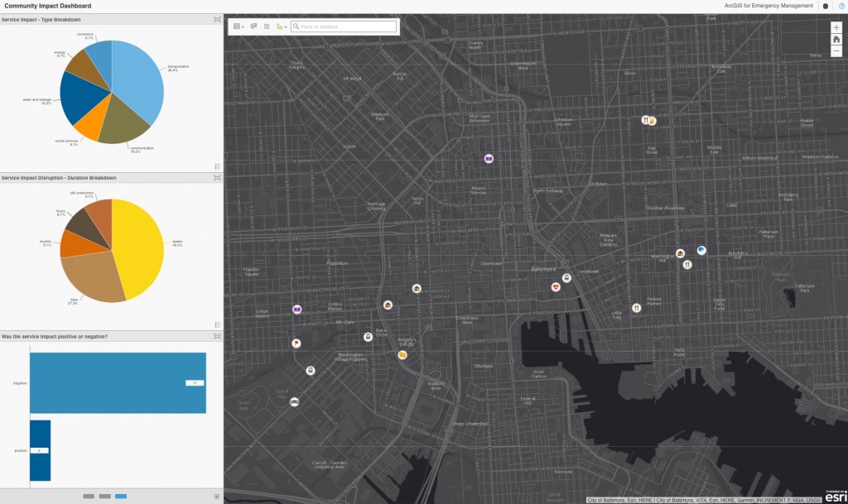The height and width of the screenshot is (504, 848).
Task: Toggle legend of the Type Breakdown pie chart
Action: (218, 166)
